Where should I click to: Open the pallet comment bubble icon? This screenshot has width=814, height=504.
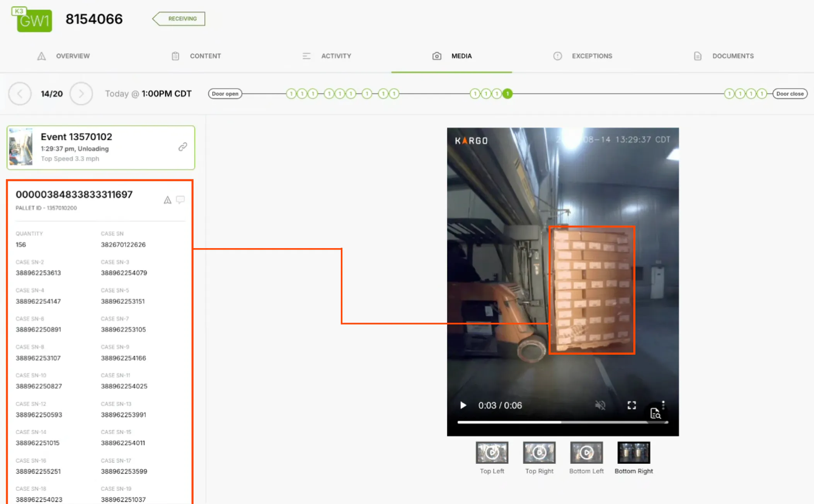180,199
